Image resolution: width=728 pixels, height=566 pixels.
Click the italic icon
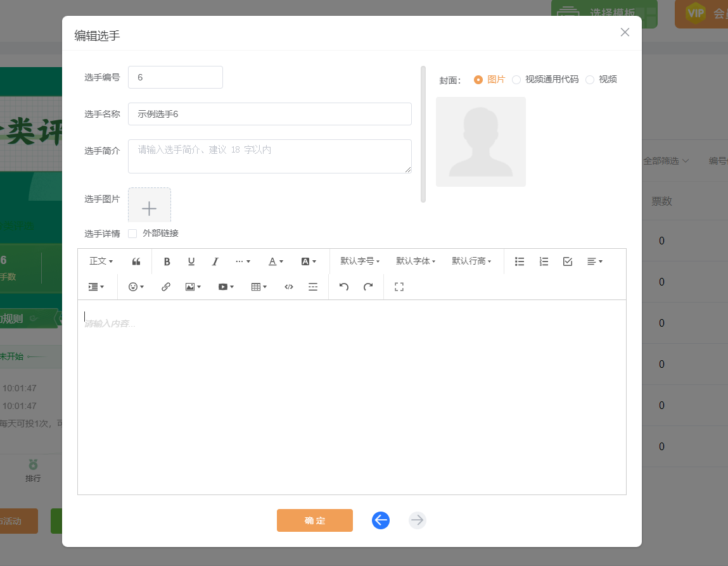click(215, 261)
